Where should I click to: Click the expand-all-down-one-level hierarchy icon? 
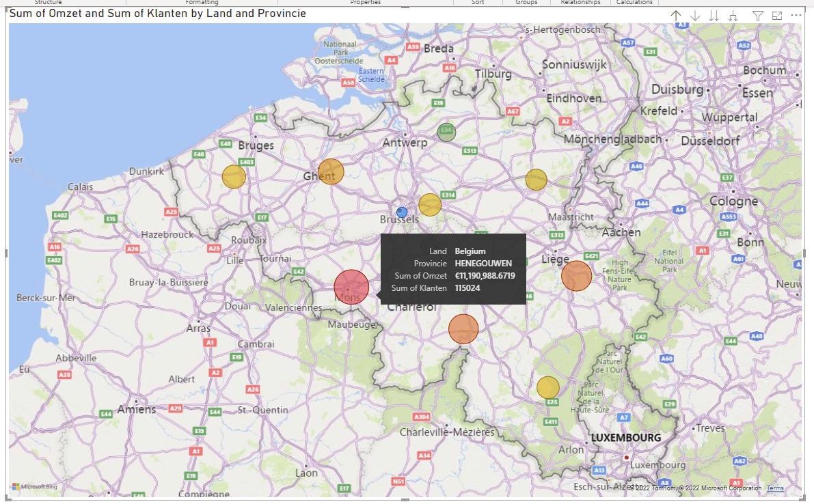733,15
